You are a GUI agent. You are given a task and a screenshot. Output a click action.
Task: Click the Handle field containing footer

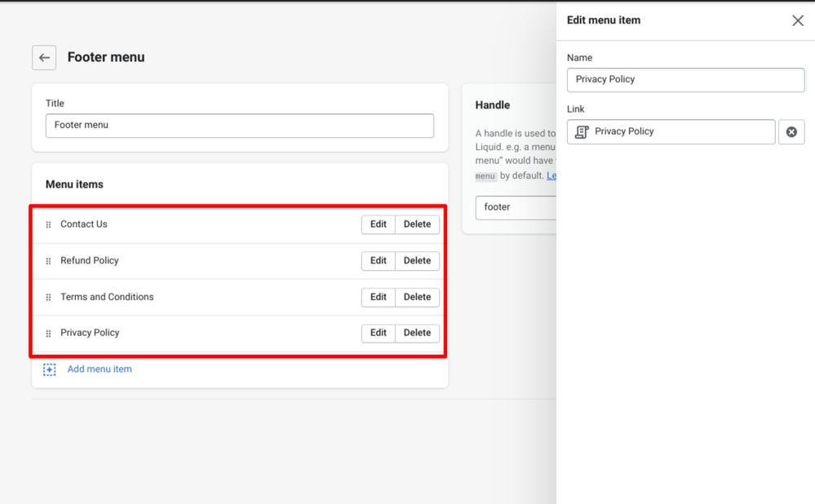(x=516, y=208)
